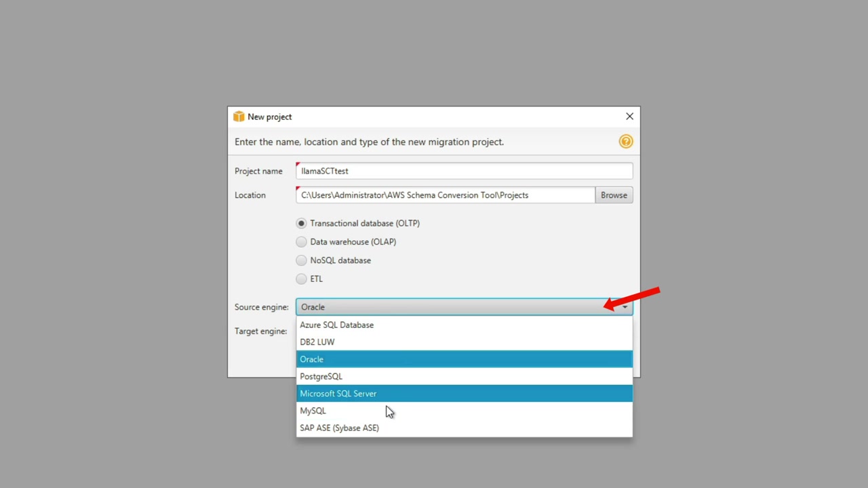
Task: Close the New project dialog
Action: pyautogui.click(x=629, y=117)
